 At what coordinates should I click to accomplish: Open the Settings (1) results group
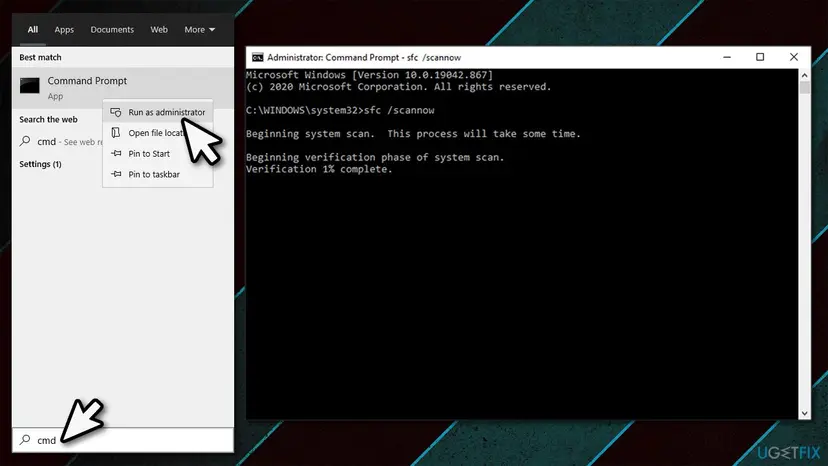40,164
